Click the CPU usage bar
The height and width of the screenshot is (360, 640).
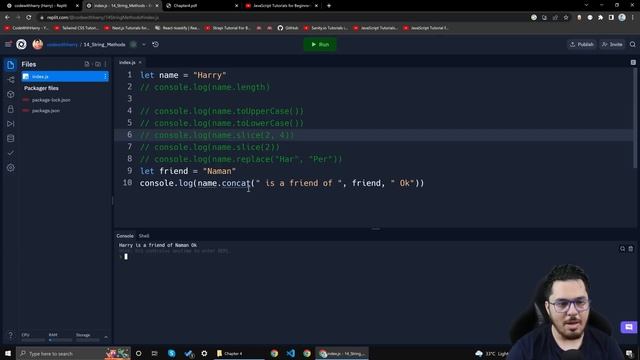point(33,340)
